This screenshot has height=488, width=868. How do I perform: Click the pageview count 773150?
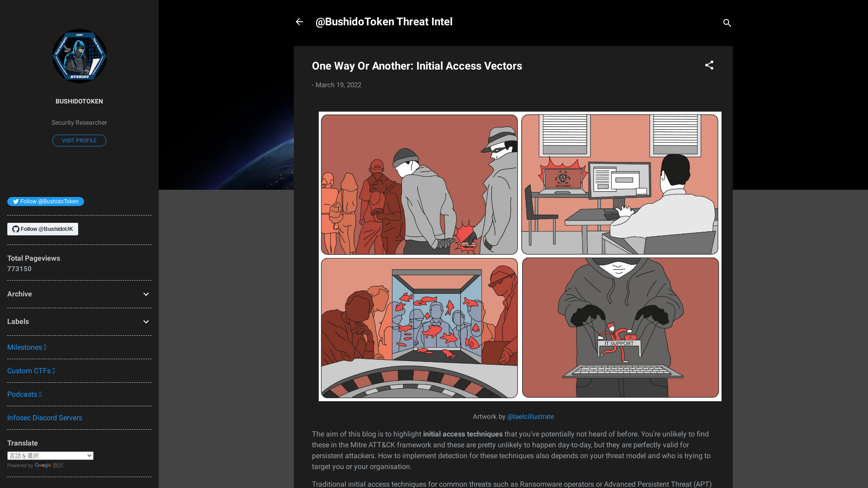click(19, 269)
